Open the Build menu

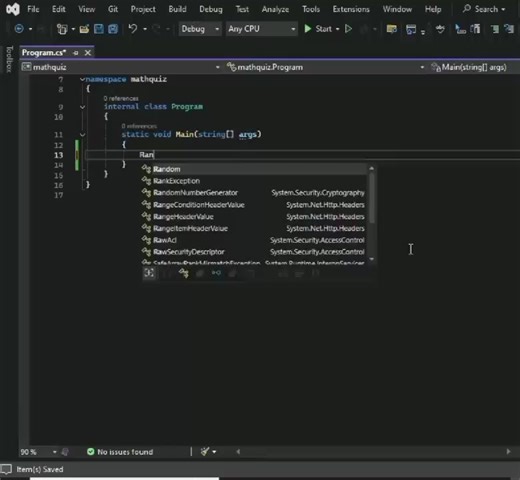click(177, 9)
